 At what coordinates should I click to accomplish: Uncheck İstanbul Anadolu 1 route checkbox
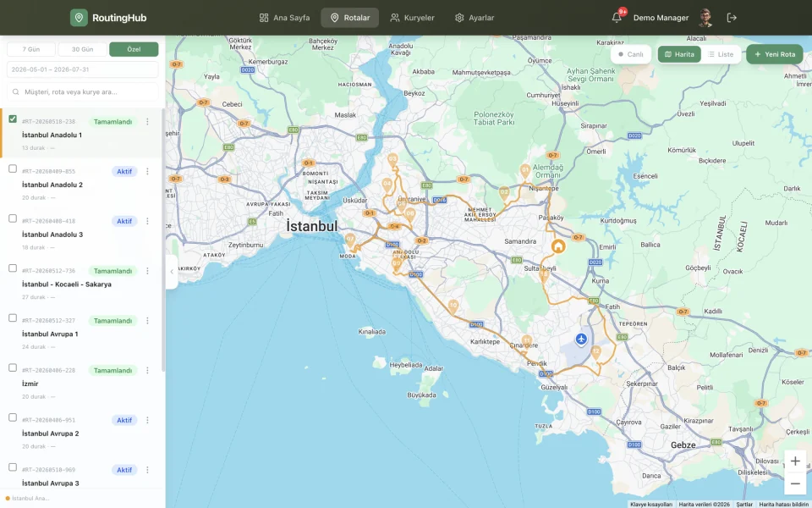tap(13, 119)
